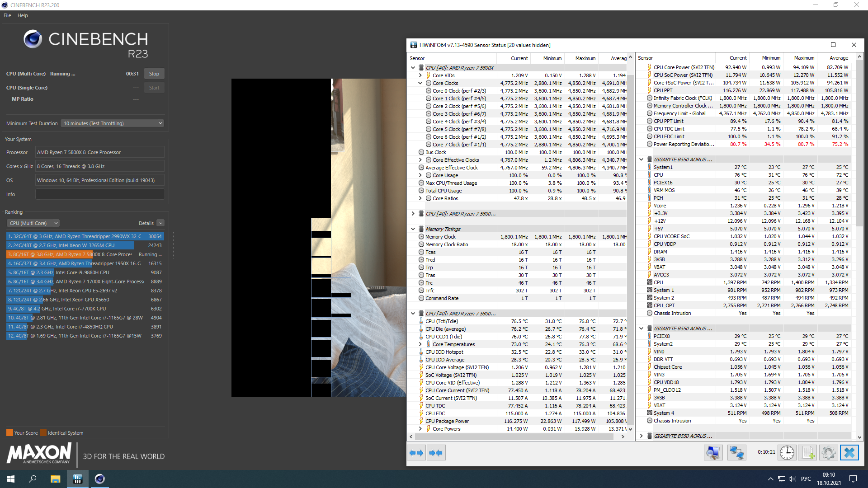868x488 pixels.
Task: Click the expand columns arrows icon in HWiNFO
Action: (x=416, y=453)
